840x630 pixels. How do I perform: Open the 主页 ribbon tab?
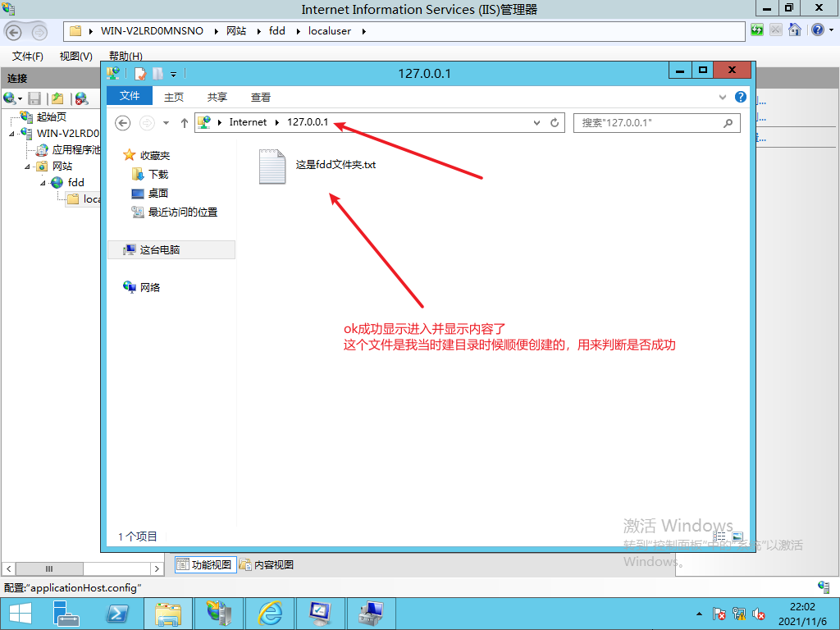point(174,97)
